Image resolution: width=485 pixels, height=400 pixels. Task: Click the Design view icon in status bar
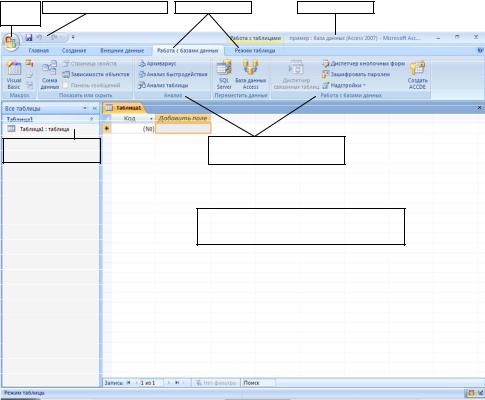point(480,394)
